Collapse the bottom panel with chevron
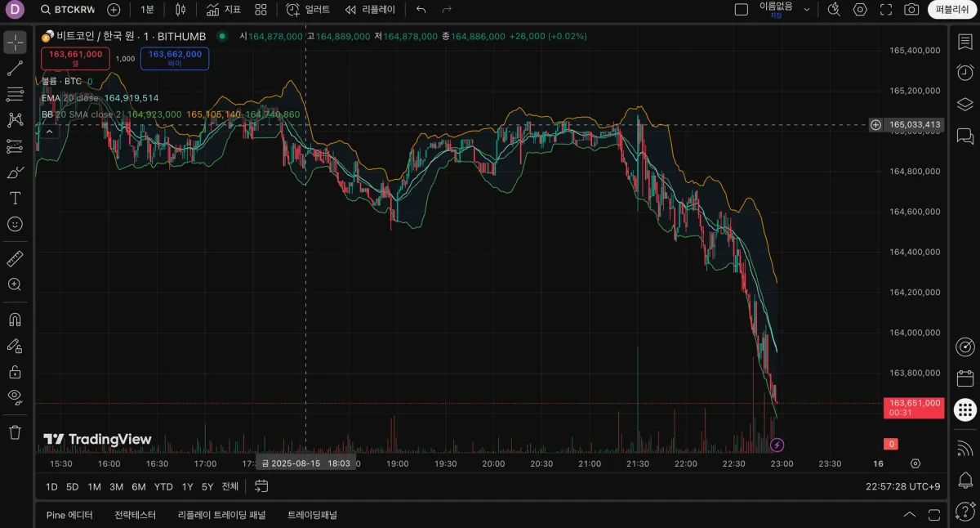 910,515
